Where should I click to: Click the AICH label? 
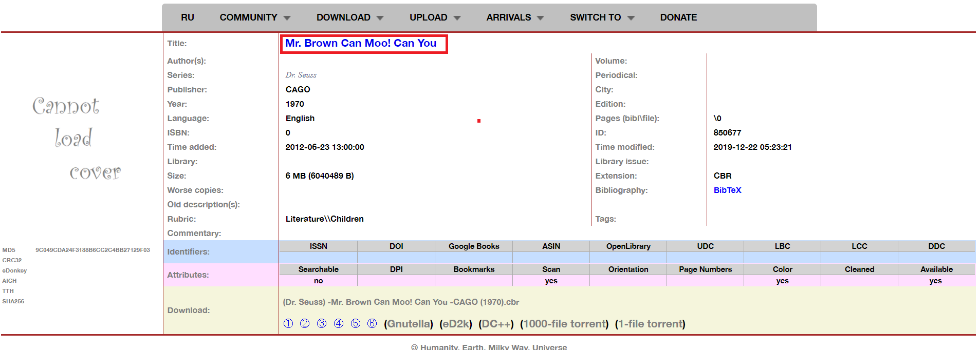click(x=9, y=281)
